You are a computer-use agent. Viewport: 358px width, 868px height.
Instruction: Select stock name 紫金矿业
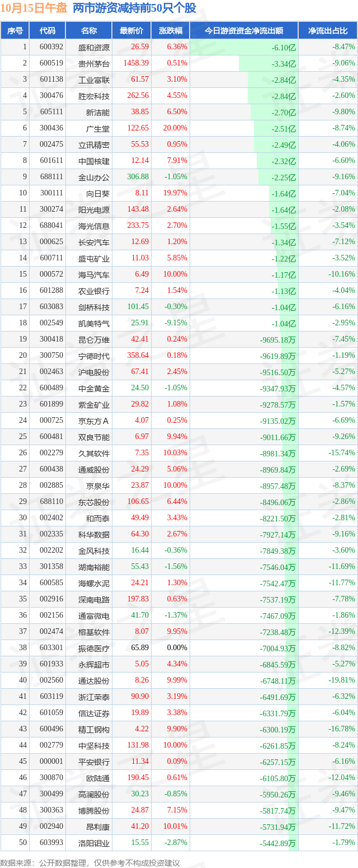pos(94,404)
